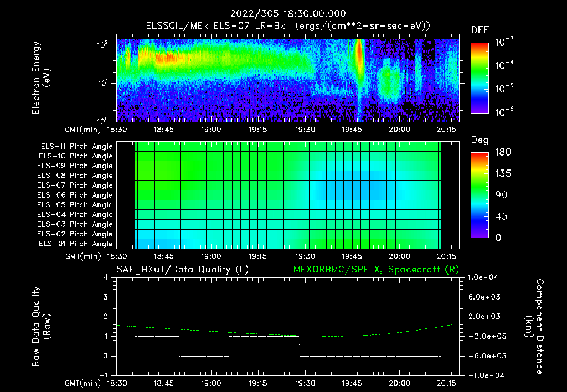Select the "DEF" color bar label

click(x=480, y=30)
